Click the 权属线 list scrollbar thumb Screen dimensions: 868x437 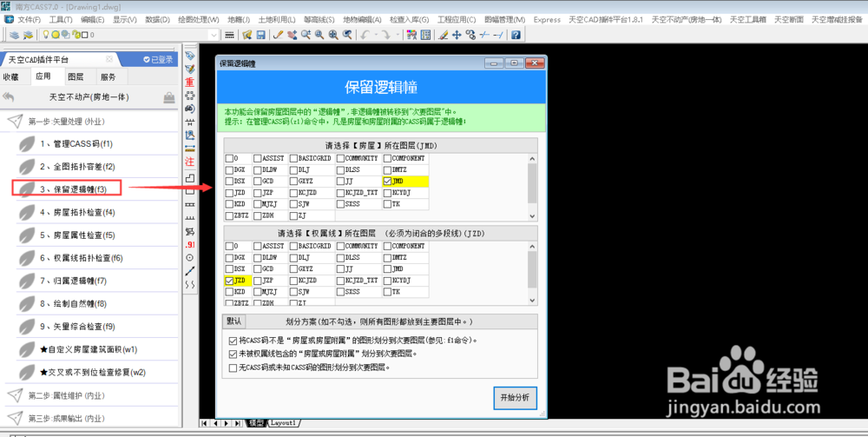(x=533, y=269)
